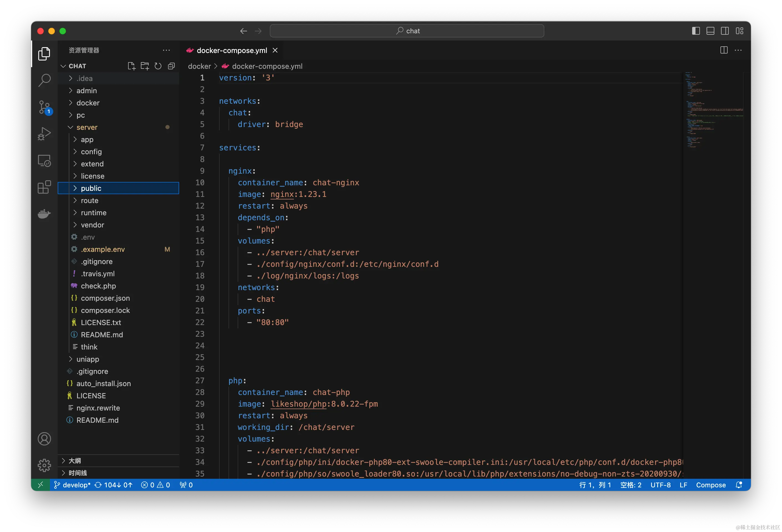
Task: Open the Search view in activity bar
Action: pos(44,80)
